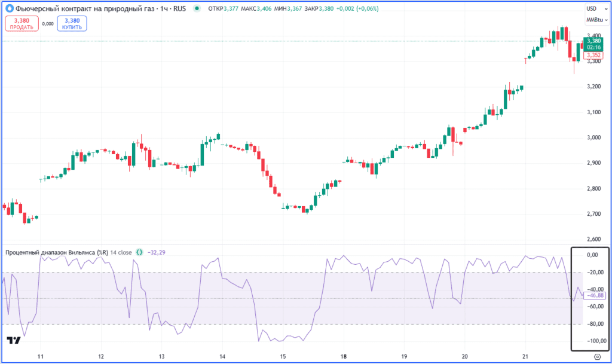
Task: Click 3,000 on the price axis
Action: pyautogui.click(x=593, y=137)
